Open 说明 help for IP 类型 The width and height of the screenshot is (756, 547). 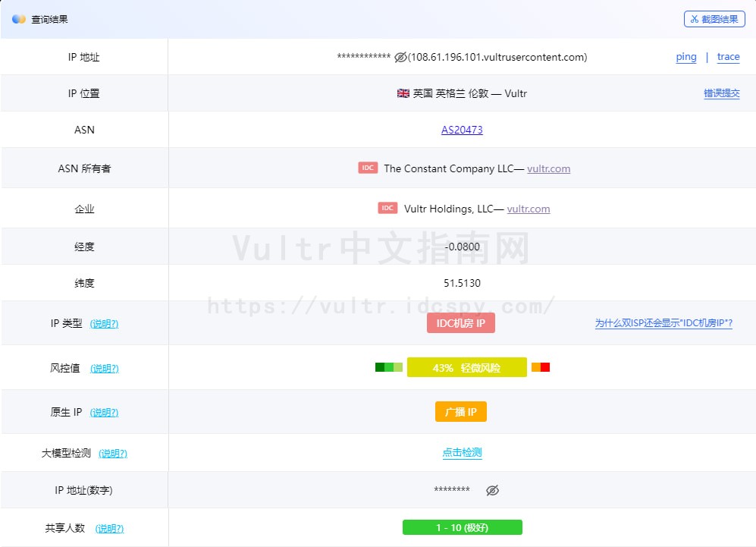(x=104, y=324)
